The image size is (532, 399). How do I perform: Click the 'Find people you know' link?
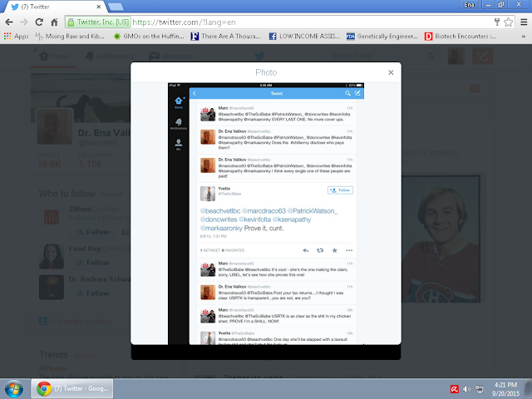[80, 322]
